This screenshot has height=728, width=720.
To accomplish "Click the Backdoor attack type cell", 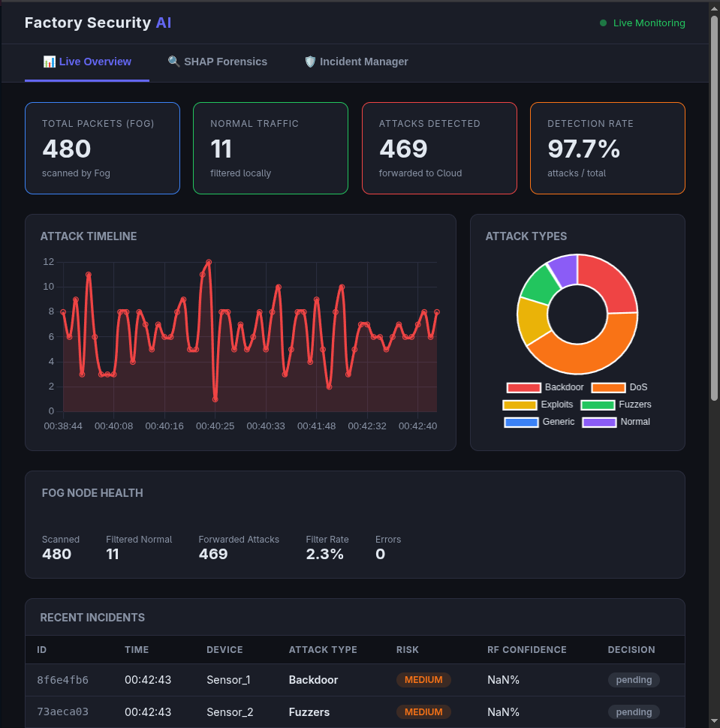I will [x=313, y=680].
